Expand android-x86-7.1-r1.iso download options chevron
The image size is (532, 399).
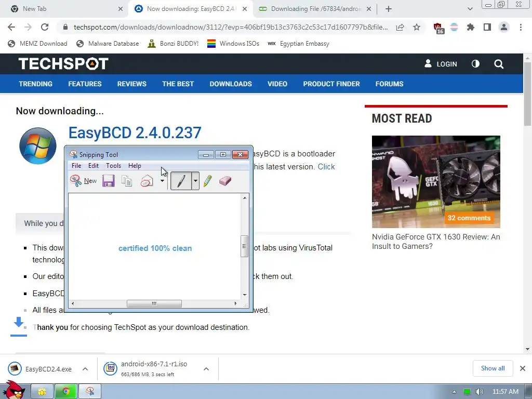(x=206, y=369)
